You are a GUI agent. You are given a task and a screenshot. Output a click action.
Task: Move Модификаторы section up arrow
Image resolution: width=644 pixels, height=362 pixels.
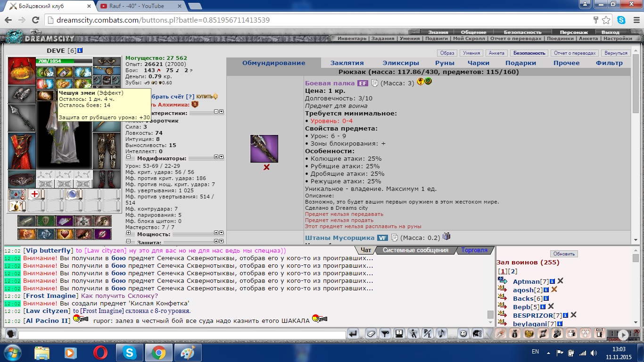click(216, 157)
